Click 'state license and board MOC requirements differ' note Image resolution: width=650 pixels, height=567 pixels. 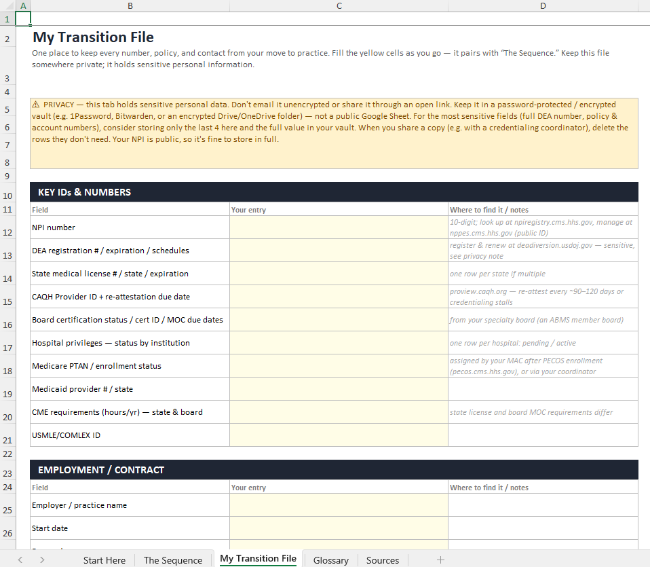543,412
